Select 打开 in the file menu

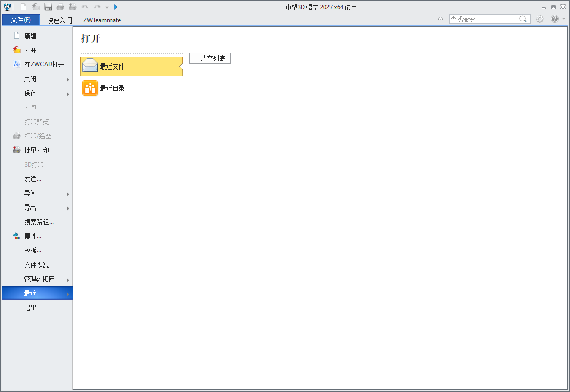(x=37, y=50)
